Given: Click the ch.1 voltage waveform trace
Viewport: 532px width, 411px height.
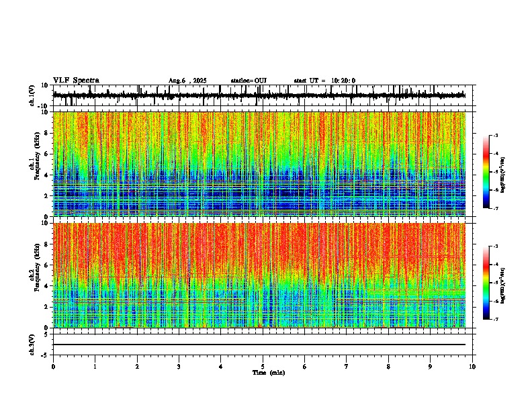Looking at the screenshot, I should coord(259,95).
